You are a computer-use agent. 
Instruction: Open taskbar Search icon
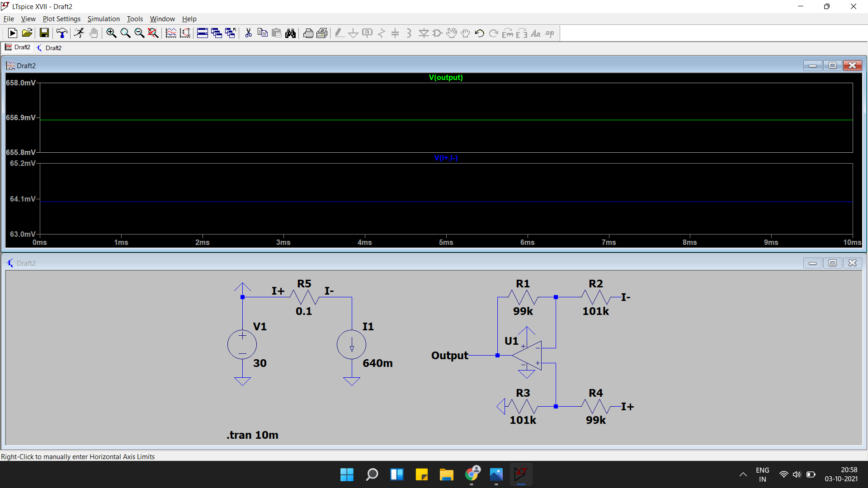point(372,474)
